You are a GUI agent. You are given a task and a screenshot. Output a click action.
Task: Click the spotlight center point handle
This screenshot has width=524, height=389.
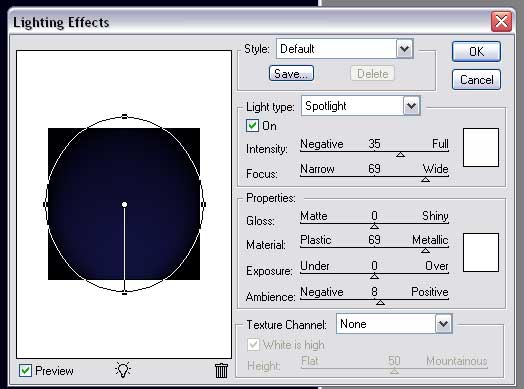pos(124,204)
